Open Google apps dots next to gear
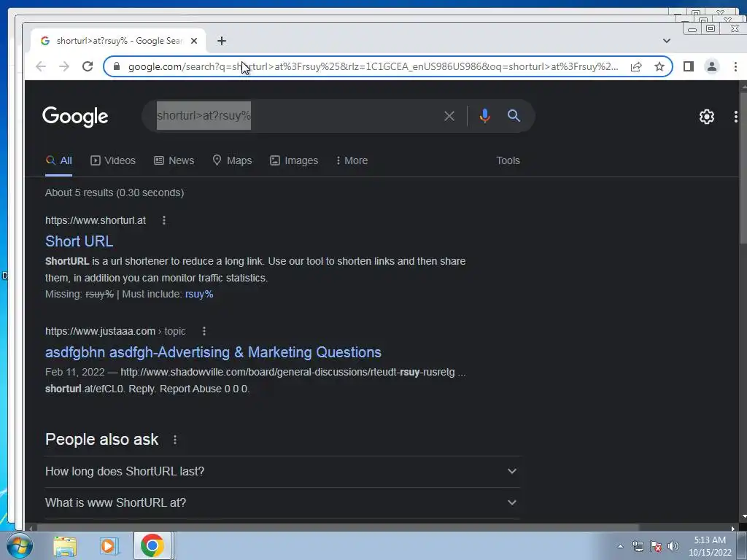This screenshot has width=747, height=560. pyautogui.click(x=736, y=117)
